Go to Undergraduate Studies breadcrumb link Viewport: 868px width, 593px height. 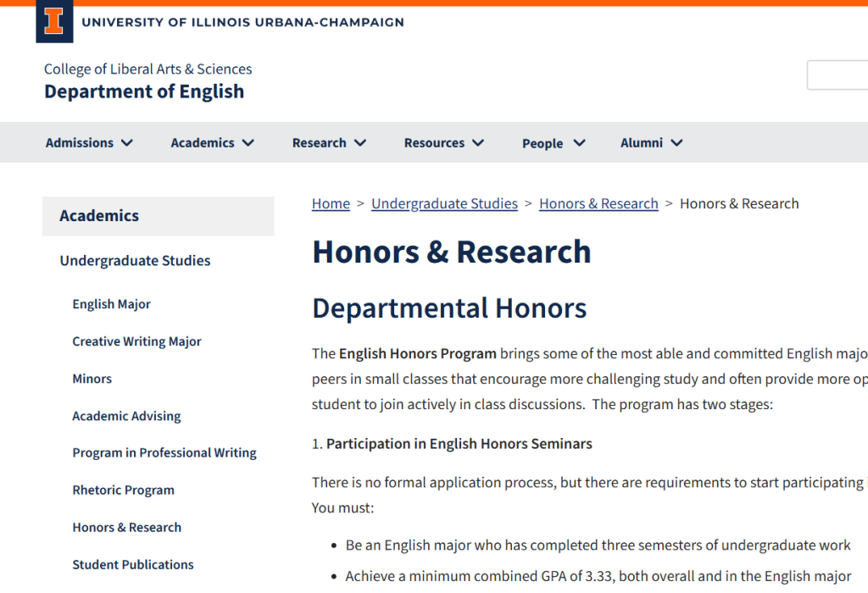[444, 203]
